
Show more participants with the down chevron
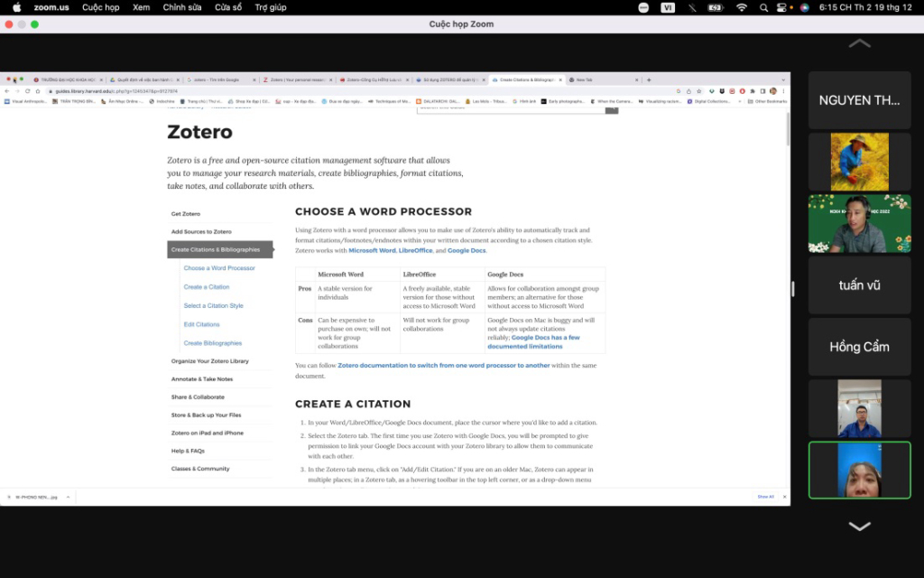(859, 527)
